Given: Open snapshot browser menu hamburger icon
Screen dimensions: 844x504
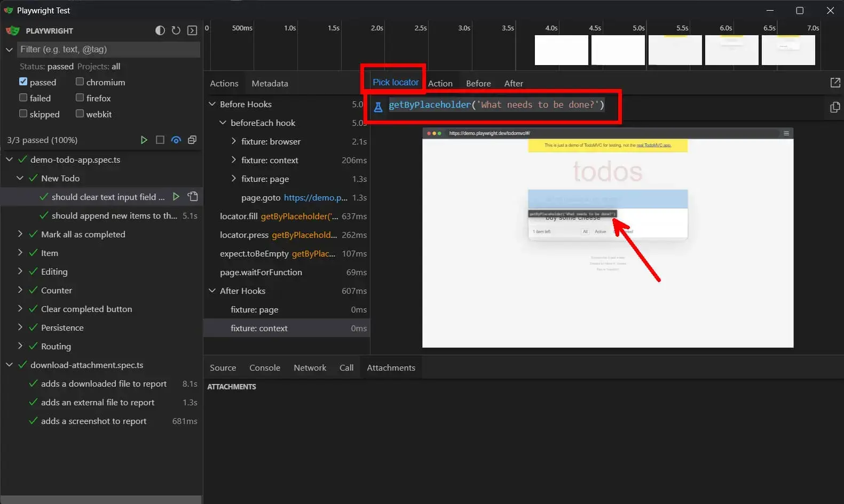Looking at the screenshot, I should point(786,133).
